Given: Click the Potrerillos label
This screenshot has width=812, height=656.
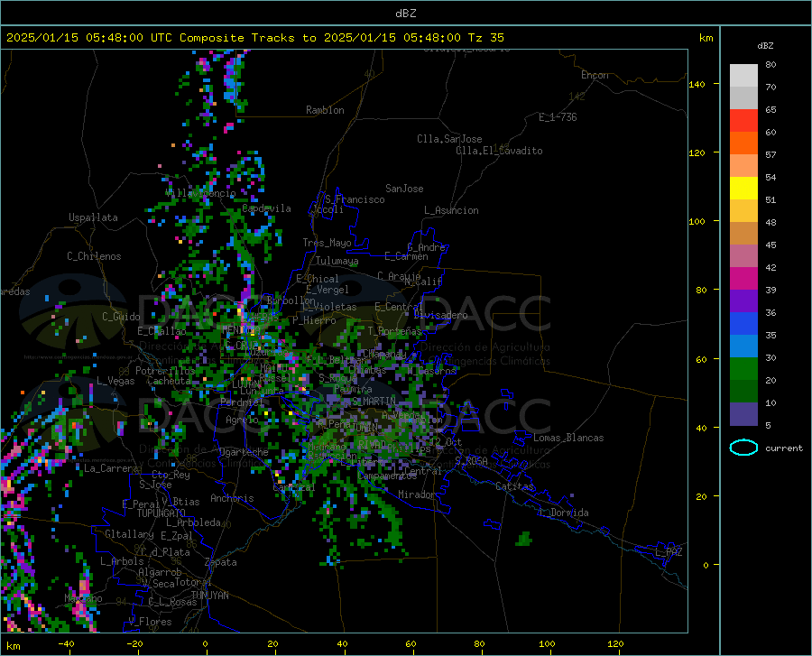Looking at the screenshot, I should [x=165, y=371].
